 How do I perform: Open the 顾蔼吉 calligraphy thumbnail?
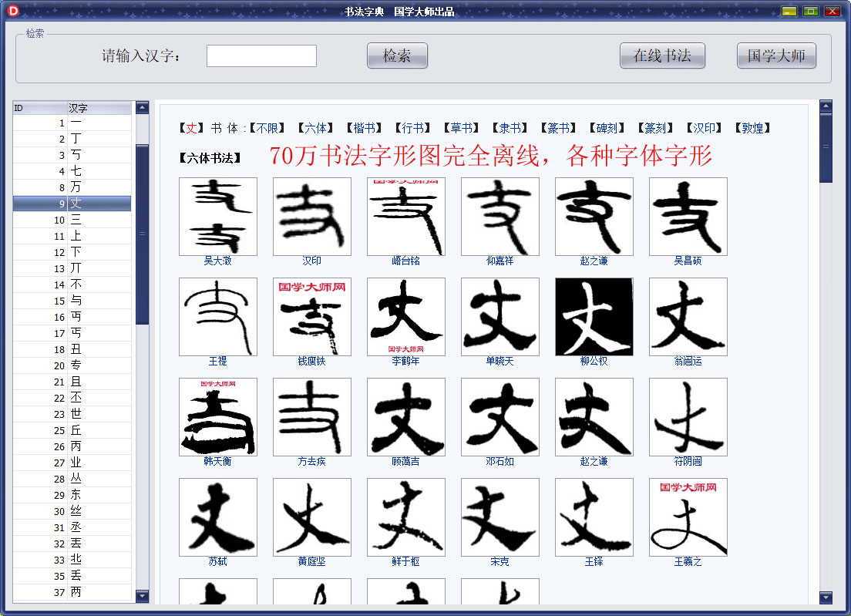(406, 417)
